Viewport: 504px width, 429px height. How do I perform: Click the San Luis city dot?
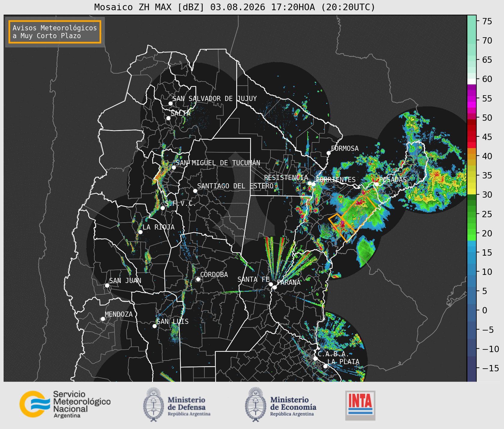click(154, 326)
